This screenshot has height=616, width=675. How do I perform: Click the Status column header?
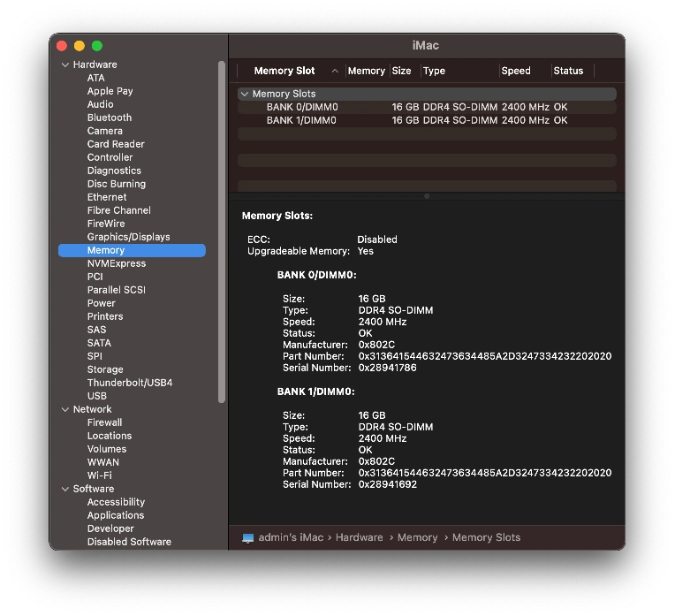point(568,71)
